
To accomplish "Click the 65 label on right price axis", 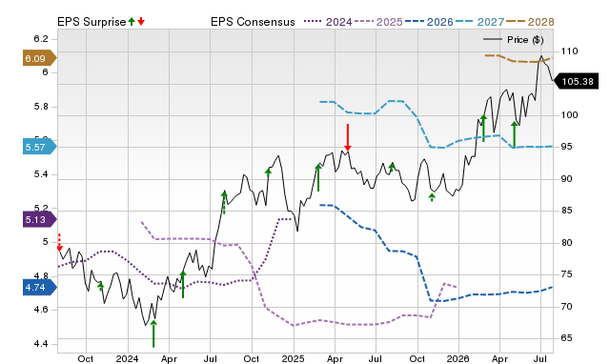I will (x=566, y=338).
